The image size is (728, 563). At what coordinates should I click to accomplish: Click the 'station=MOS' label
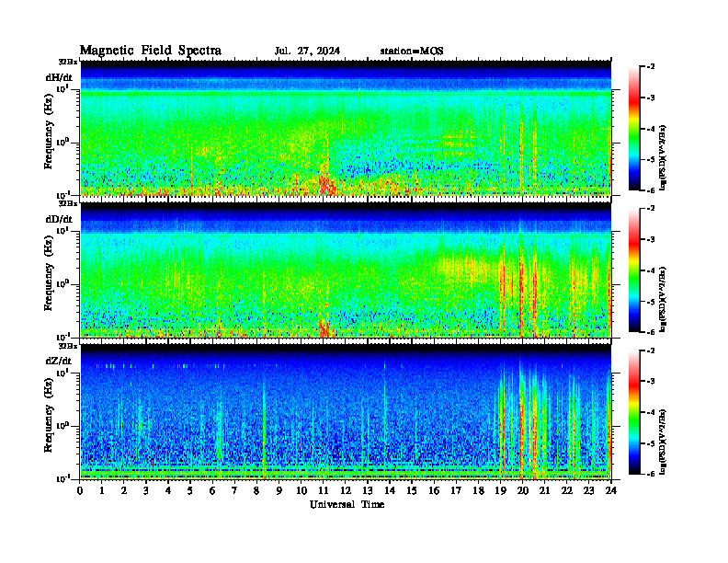pos(412,52)
